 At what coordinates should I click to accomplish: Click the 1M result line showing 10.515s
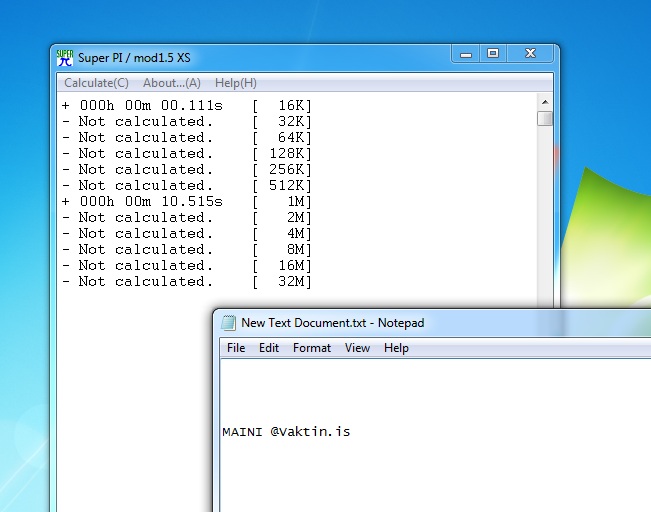click(187, 201)
